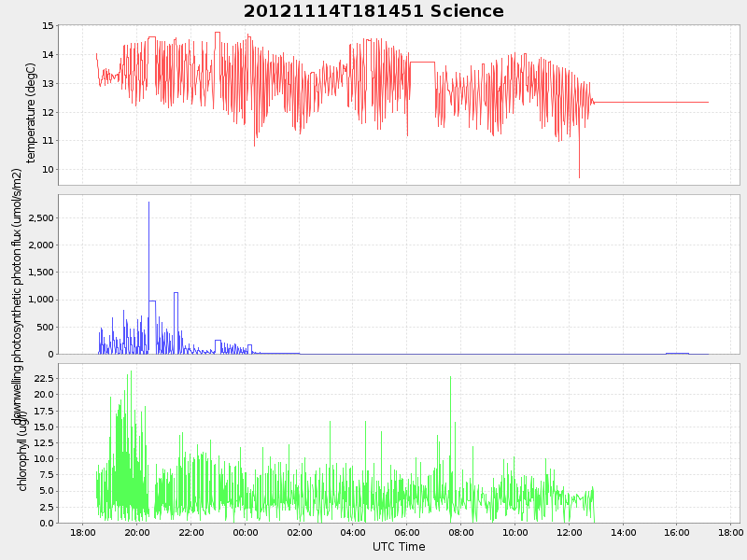Click the 'UTC Time' x-axis label
Screen dimensions: 747x560
coord(399,547)
